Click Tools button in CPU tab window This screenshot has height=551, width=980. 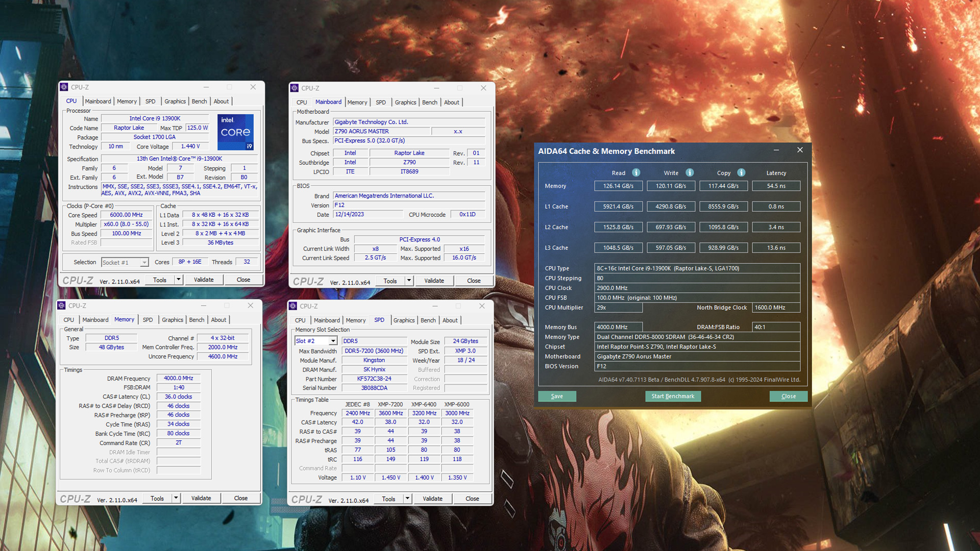[160, 280]
